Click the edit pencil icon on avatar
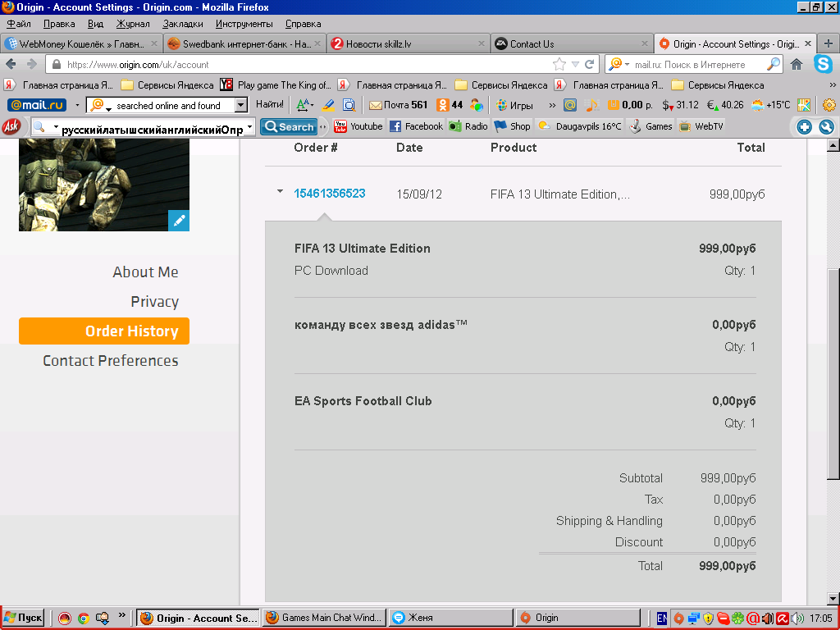 coord(178,220)
